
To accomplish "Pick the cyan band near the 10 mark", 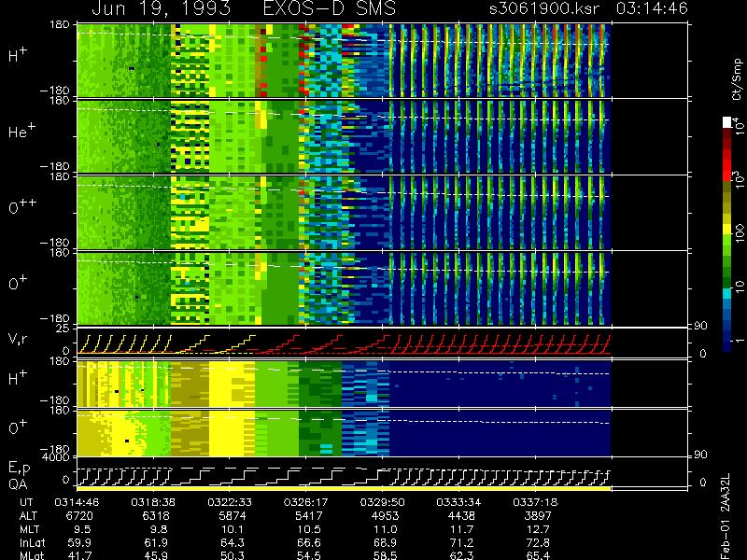I will [727, 295].
